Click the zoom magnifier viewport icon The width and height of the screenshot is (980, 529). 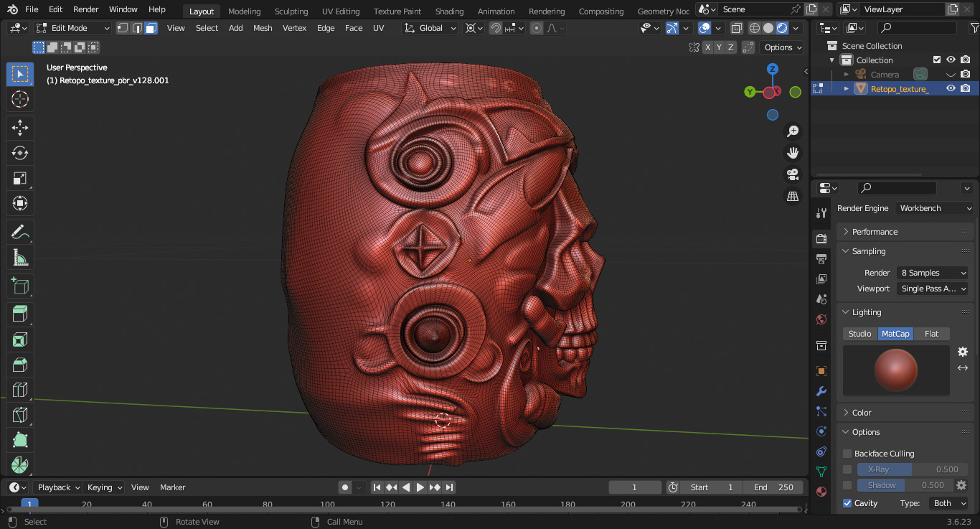[793, 131]
